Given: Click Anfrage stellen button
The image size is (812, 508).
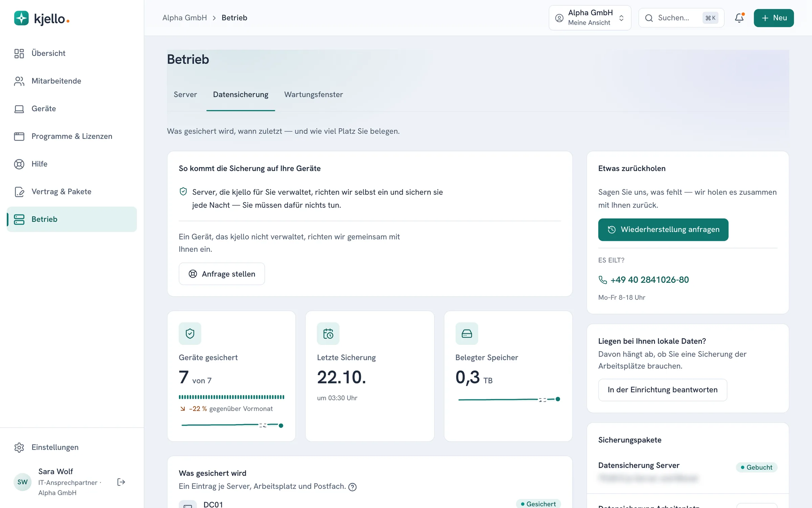Looking at the screenshot, I should click(x=222, y=274).
